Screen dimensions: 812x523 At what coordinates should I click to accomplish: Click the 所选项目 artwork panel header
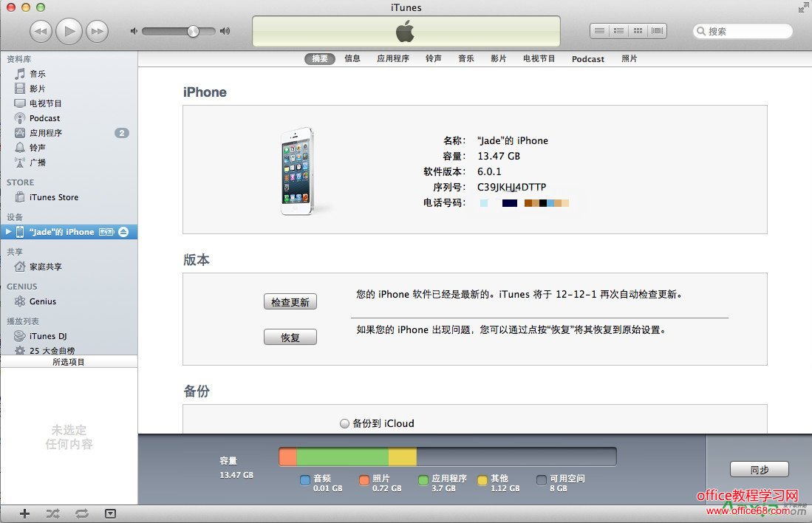point(69,362)
